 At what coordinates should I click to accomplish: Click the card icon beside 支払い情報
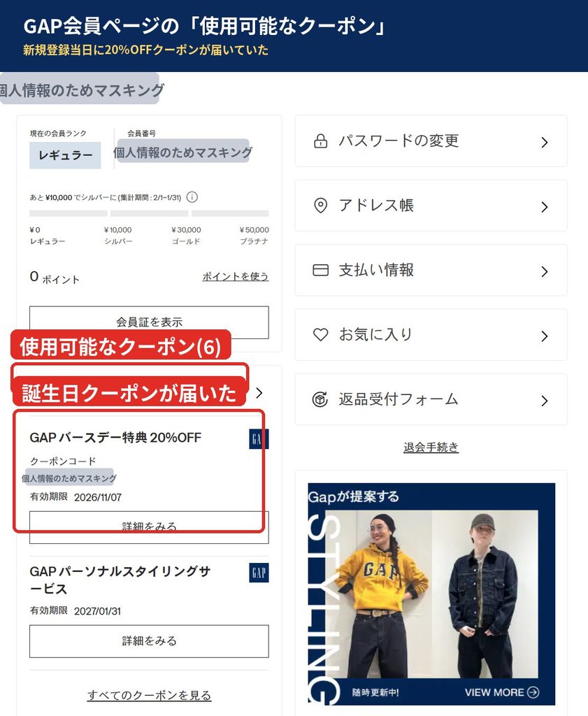320,270
